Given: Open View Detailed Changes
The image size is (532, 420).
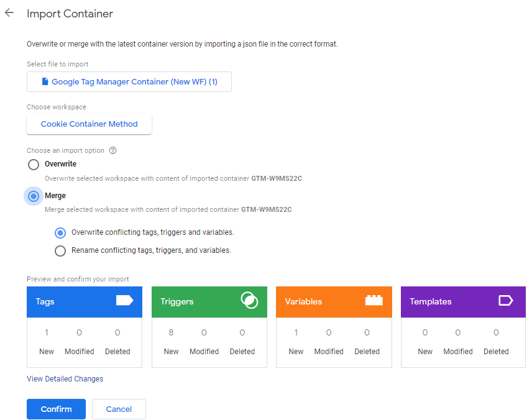Looking at the screenshot, I should point(65,378).
